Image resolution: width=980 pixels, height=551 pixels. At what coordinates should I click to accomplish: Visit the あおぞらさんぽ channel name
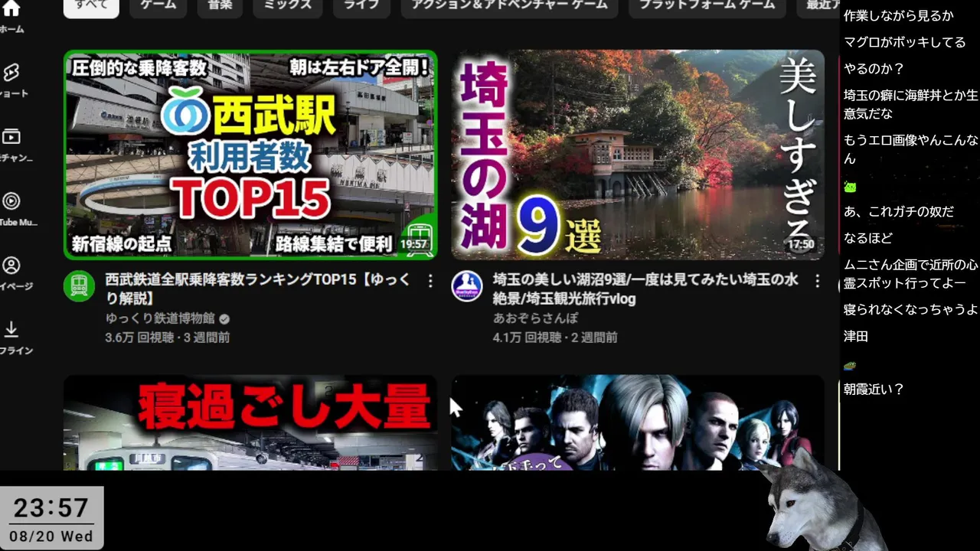535,318
